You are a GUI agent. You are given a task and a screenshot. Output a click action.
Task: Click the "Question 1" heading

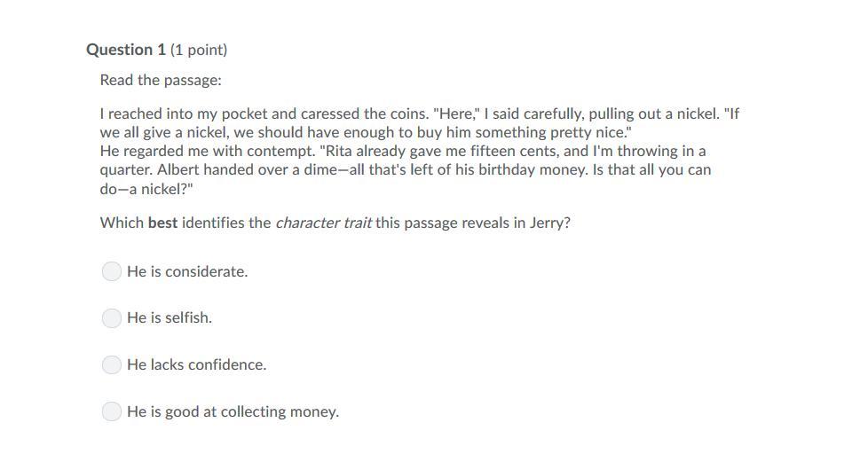point(126,50)
